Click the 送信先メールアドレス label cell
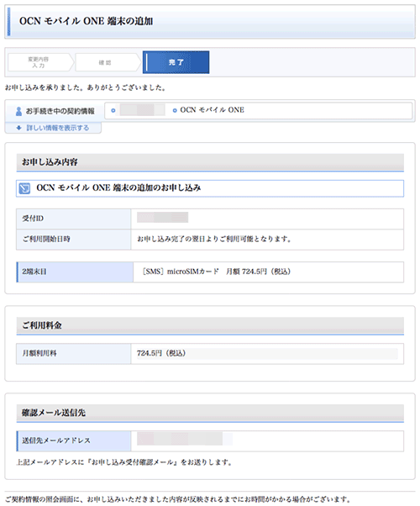The width and height of the screenshot is (420, 506). [x=74, y=440]
